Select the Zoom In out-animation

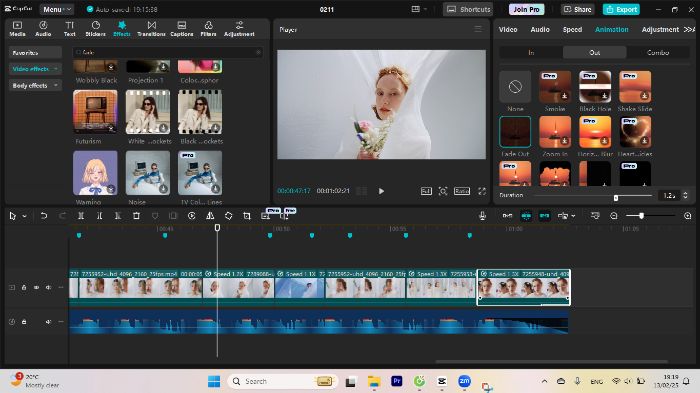point(555,132)
